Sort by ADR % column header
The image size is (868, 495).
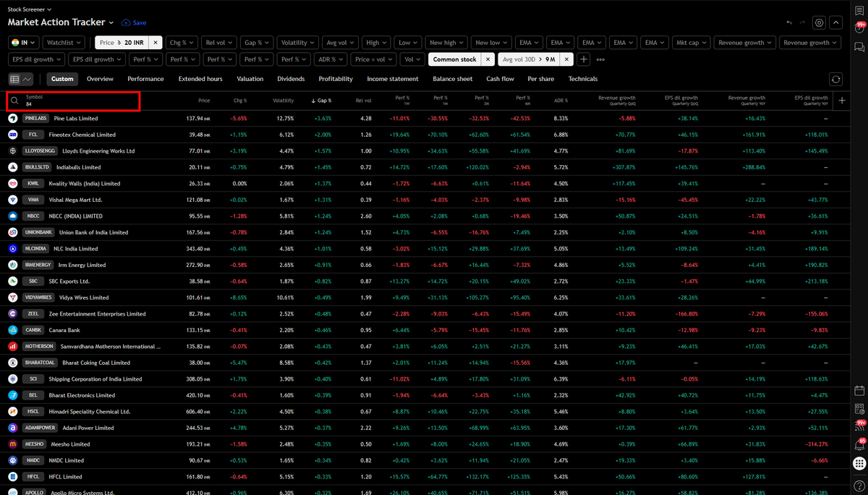(x=561, y=101)
